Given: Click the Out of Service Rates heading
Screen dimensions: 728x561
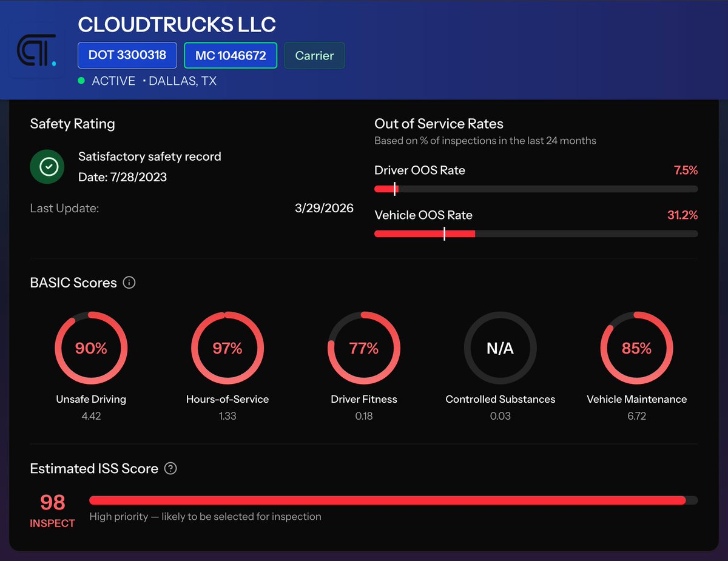Looking at the screenshot, I should (439, 124).
